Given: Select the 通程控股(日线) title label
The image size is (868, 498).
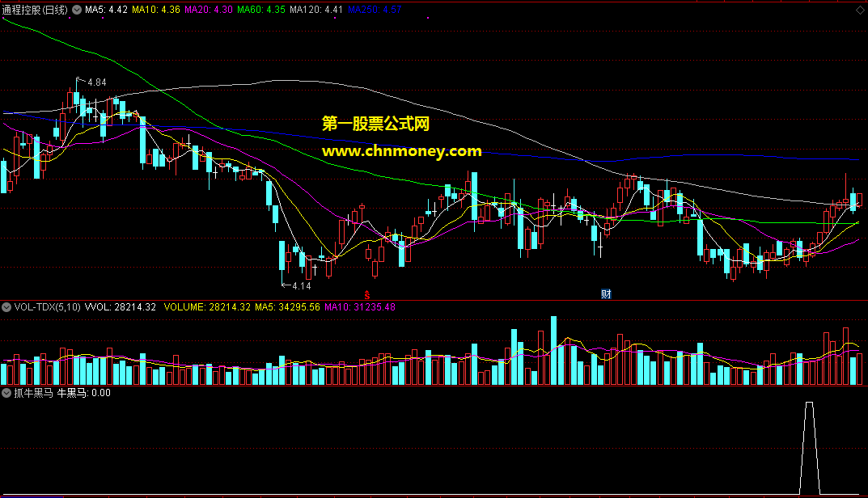Looking at the screenshot, I should 35,10.
